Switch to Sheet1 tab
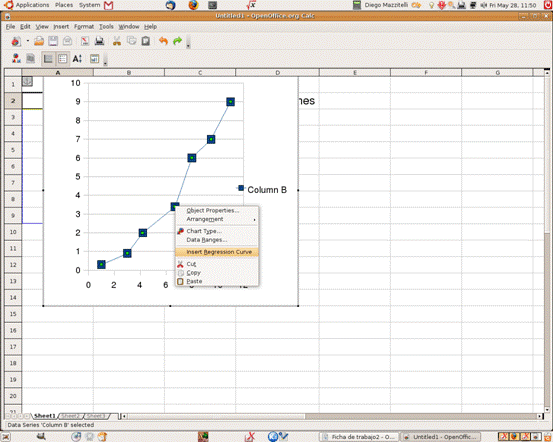 [45, 416]
